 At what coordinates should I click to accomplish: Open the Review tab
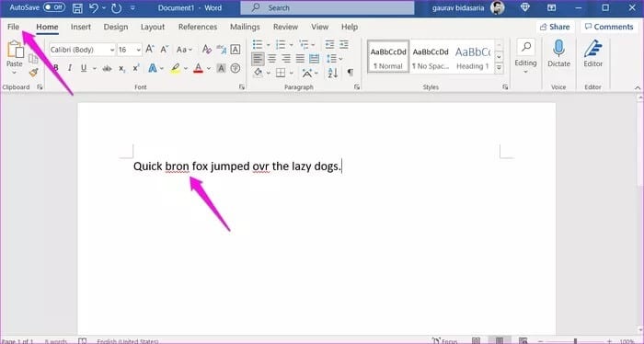pyautogui.click(x=285, y=27)
